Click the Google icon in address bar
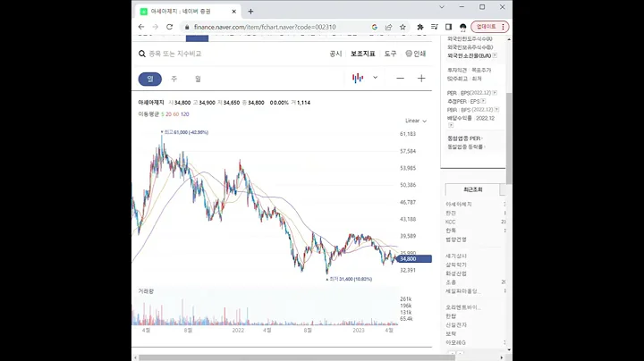This screenshot has width=644, height=361. pos(374,27)
